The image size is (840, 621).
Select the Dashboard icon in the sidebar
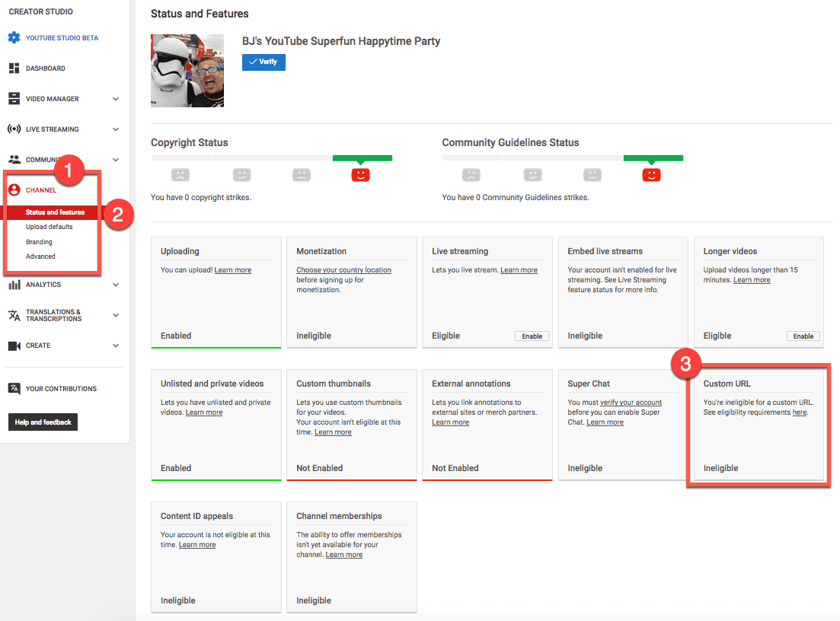tap(12, 68)
